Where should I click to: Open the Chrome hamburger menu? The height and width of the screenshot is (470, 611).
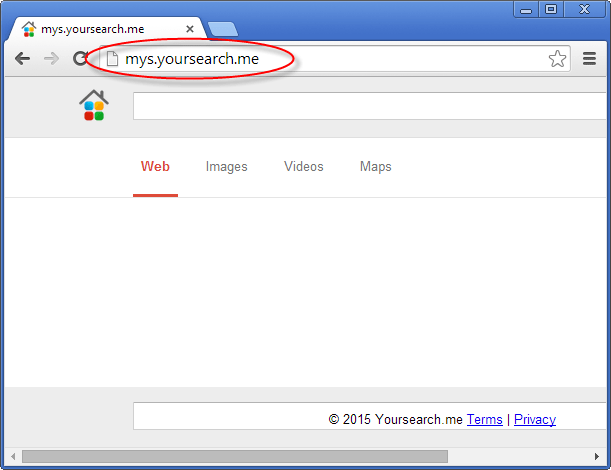589,59
